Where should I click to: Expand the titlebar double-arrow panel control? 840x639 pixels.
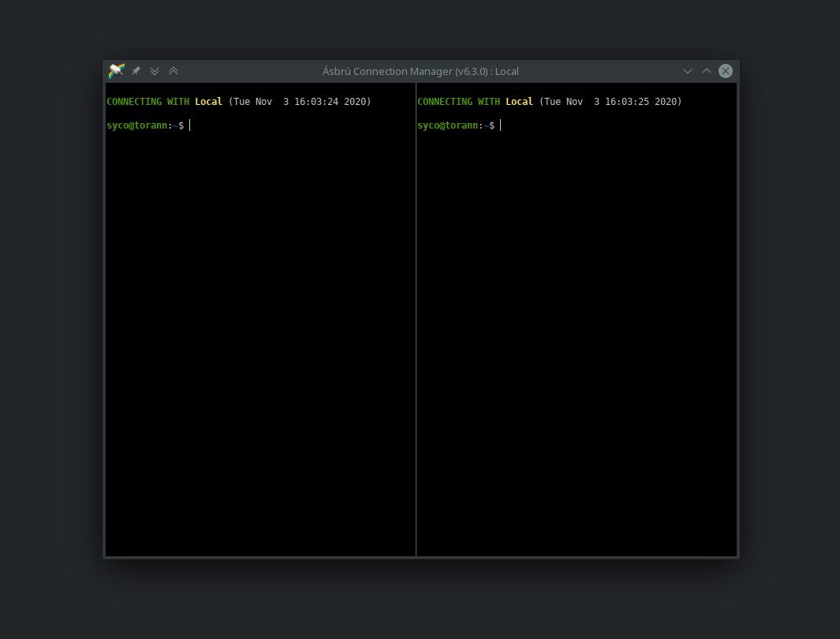(154, 70)
